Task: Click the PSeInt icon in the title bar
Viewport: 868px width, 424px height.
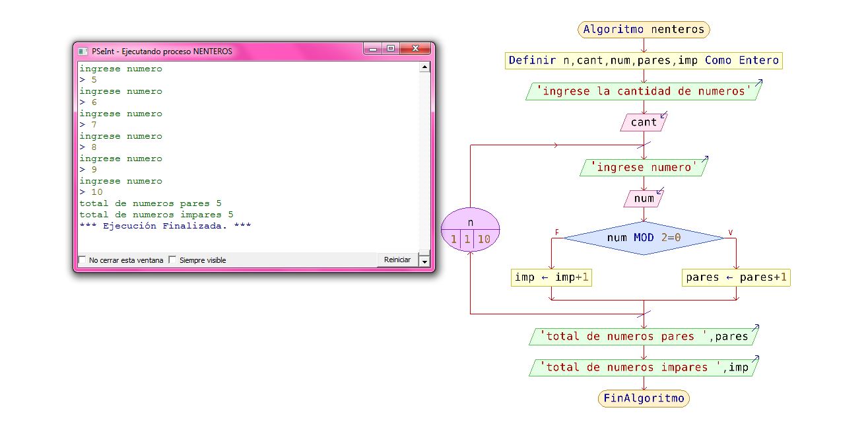Action: pyautogui.click(x=82, y=50)
